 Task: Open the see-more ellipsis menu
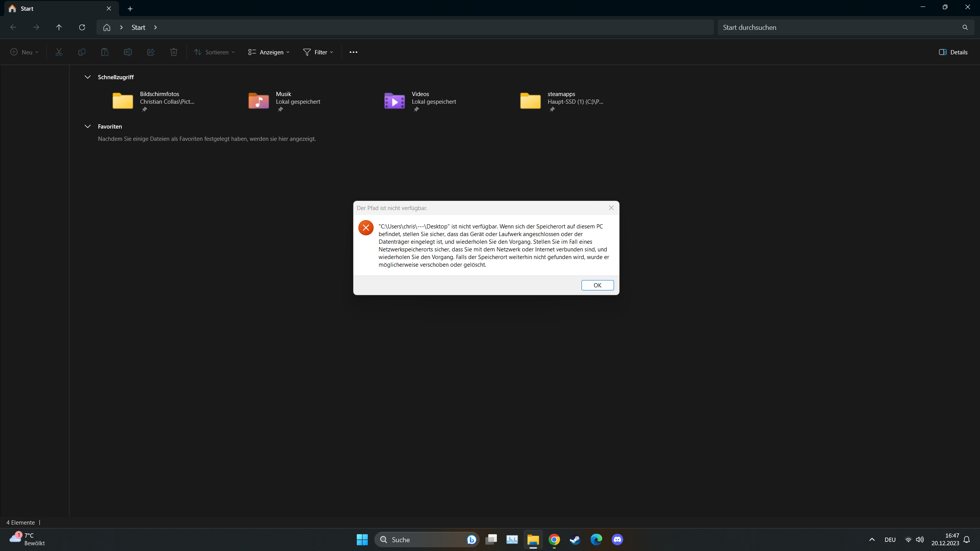click(353, 52)
